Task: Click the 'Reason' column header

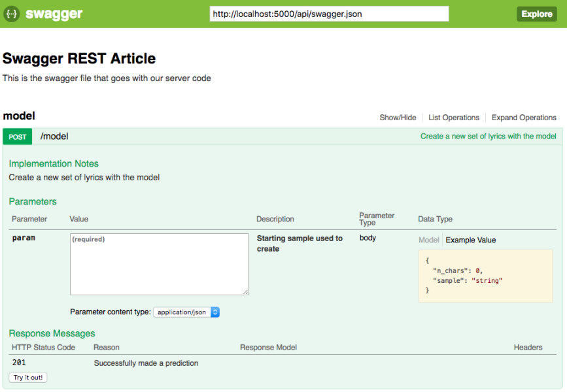Action: 107,347
